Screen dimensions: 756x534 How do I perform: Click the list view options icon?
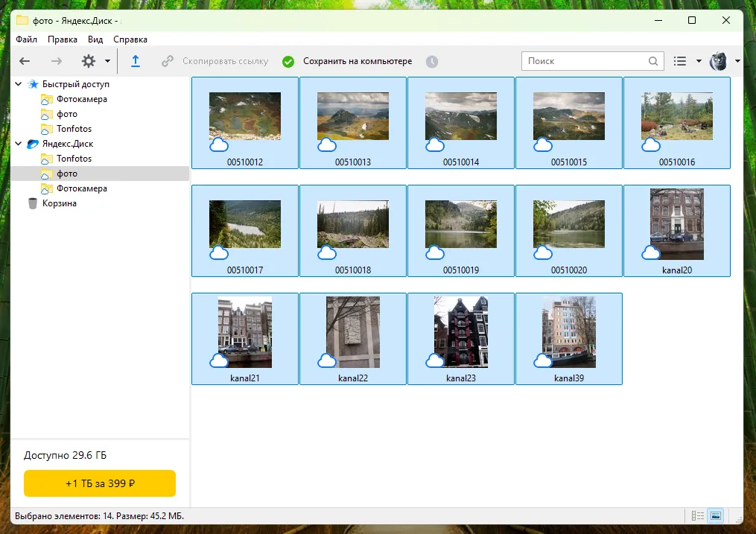(x=680, y=61)
